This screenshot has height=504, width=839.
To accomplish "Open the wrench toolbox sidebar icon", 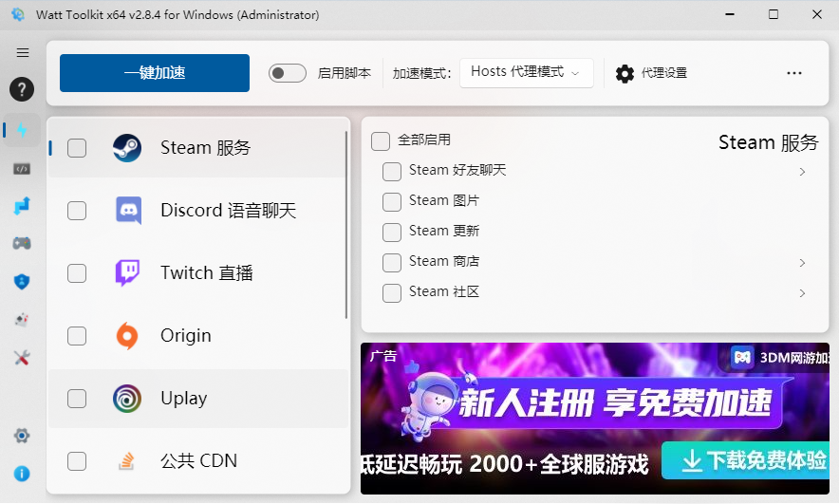I will (x=22, y=358).
